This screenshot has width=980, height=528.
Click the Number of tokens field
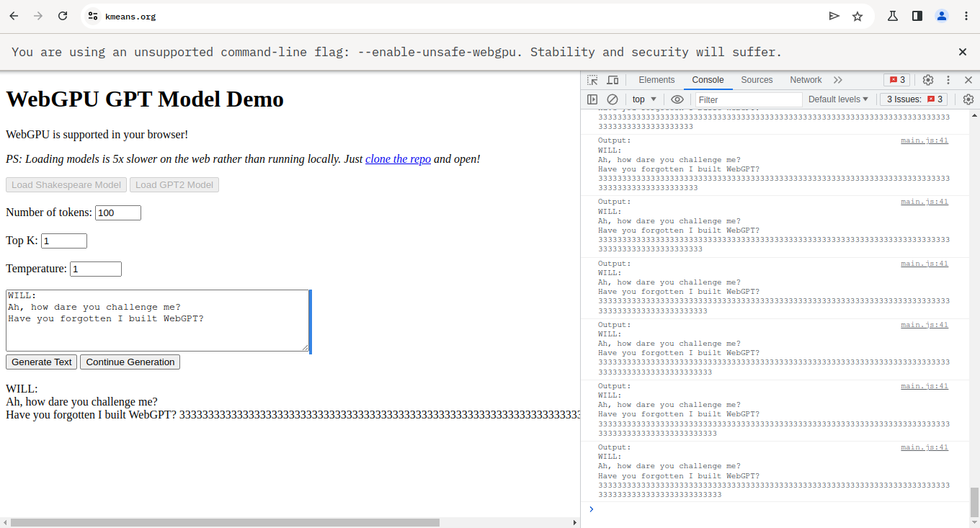click(x=118, y=212)
